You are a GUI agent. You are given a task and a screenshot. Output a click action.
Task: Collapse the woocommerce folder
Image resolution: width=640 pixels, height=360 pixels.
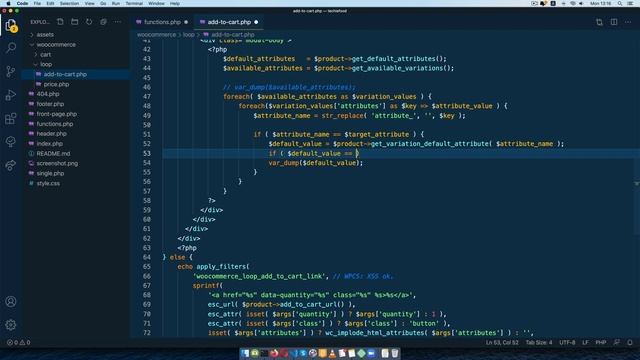click(x=56, y=44)
